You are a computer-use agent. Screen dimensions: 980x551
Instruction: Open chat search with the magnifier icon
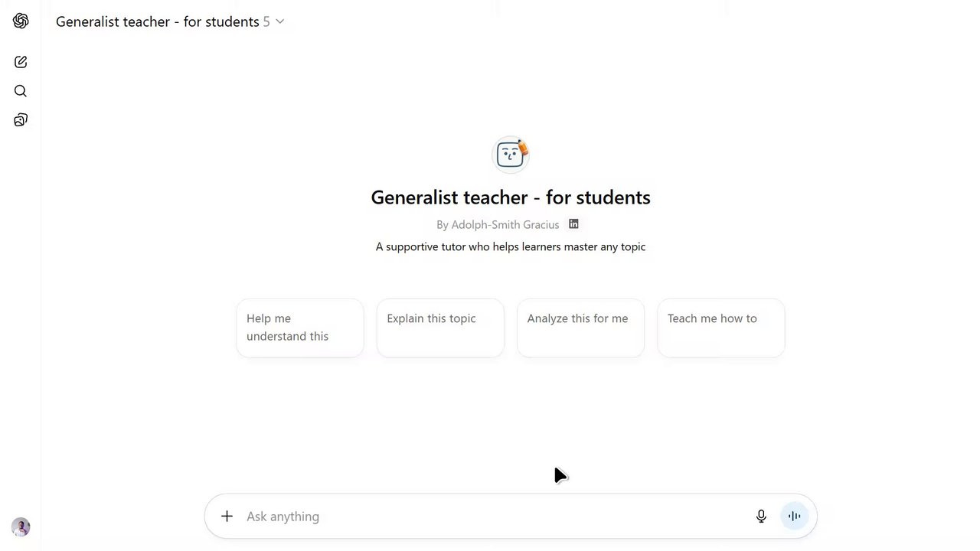click(21, 91)
